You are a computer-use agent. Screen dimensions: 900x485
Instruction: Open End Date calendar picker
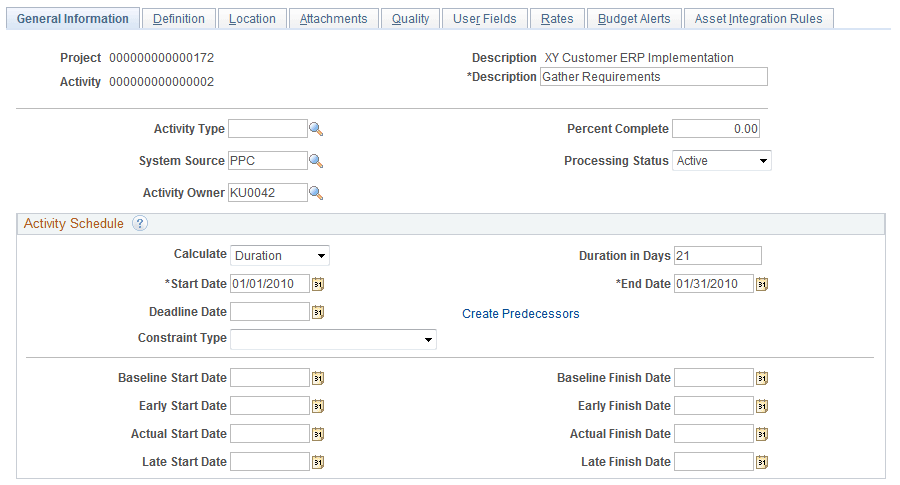pyautogui.click(x=762, y=284)
